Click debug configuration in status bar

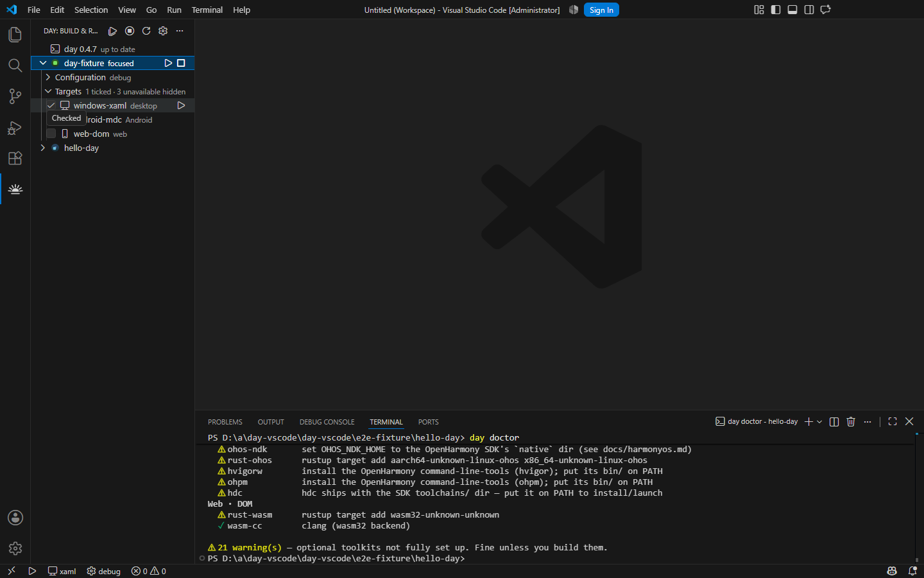(x=104, y=571)
